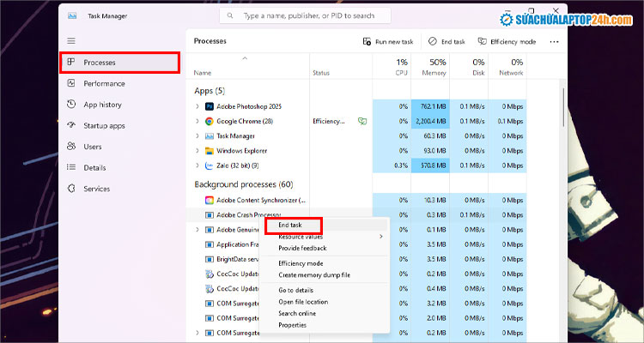The image size is (644, 343).
Task: Click the Zalo app icon
Action: [x=210, y=165]
